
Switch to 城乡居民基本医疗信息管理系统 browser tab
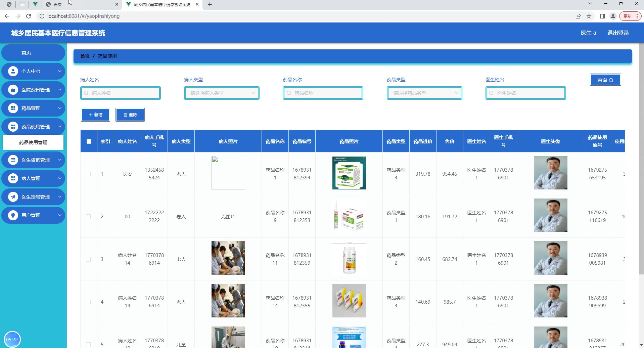pyautogui.click(x=163, y=4)
